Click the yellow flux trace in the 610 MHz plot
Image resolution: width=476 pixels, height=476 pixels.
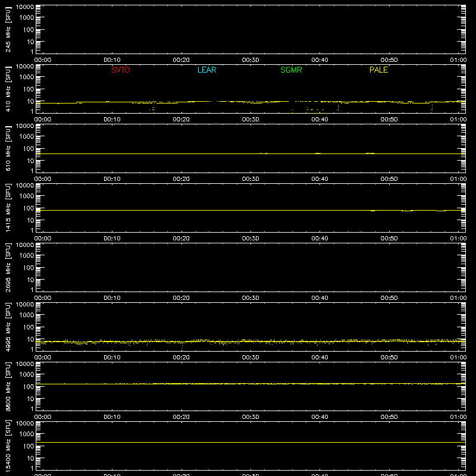pyautogui.click(x=250, y=154)
